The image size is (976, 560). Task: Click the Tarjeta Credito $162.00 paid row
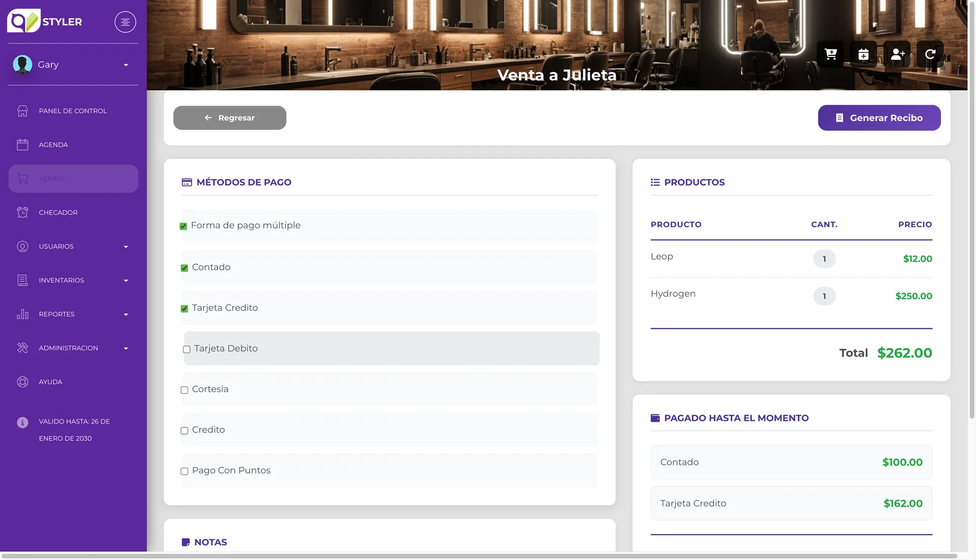click(x=791, y=503)
